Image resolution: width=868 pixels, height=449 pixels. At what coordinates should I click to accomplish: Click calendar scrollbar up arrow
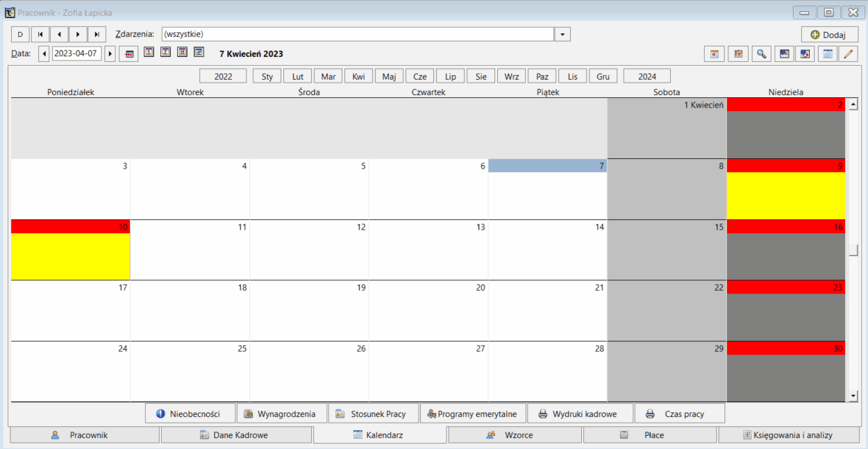(853, 105)
